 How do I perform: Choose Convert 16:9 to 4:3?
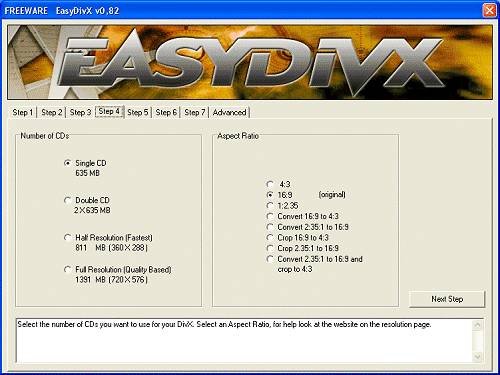[x=270, y=216]
